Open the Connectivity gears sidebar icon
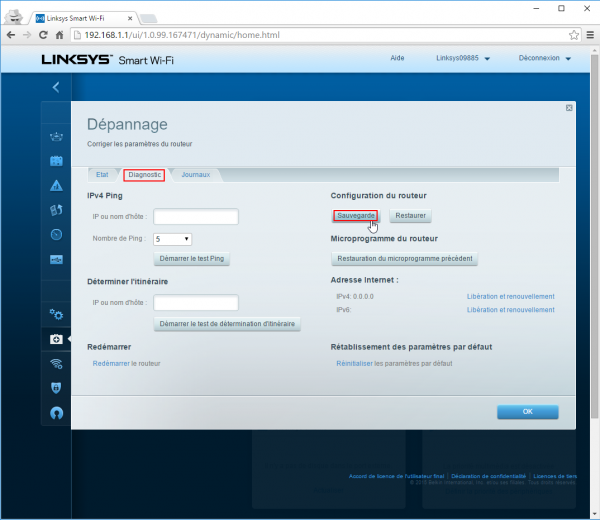 tap(57, 315)
